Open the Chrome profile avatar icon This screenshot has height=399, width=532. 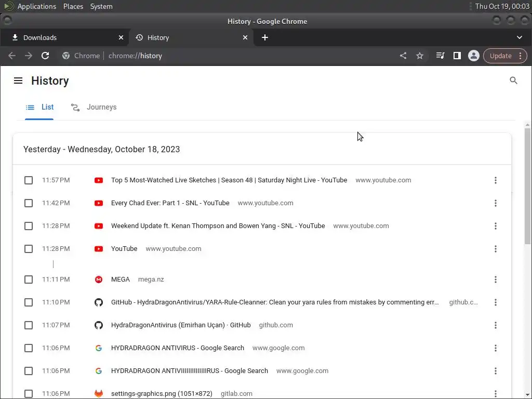[x=473, y=56]
